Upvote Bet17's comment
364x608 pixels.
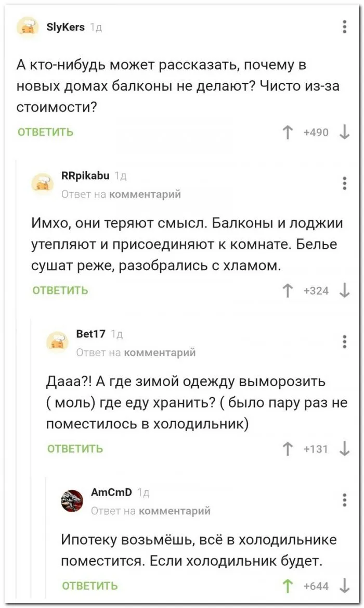(287, 449)
